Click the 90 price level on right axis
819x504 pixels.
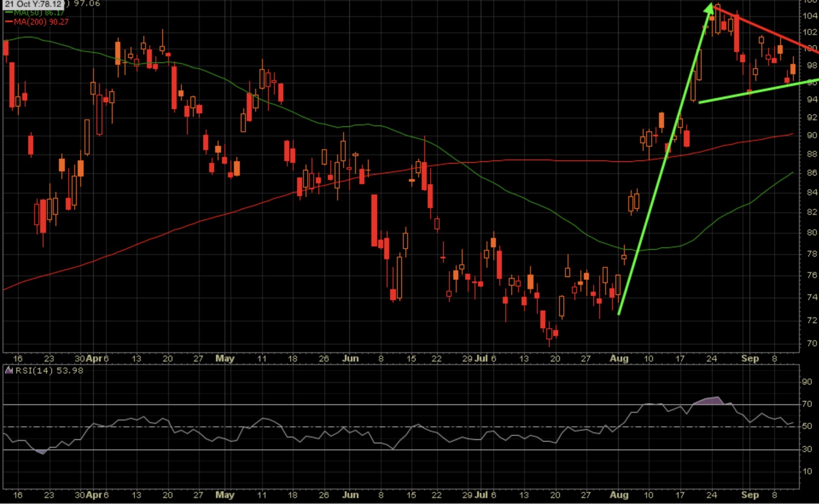tap(812, 135)
